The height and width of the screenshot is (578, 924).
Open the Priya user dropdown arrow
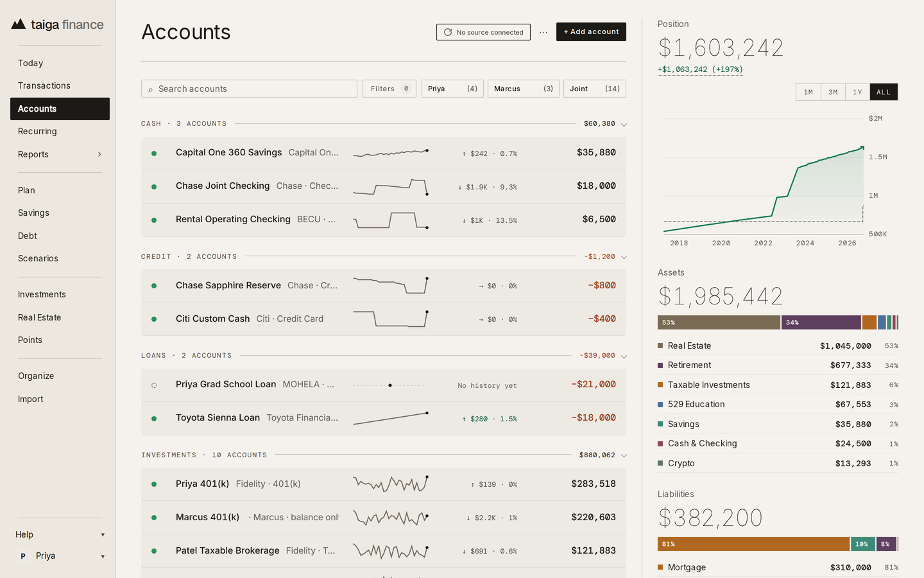[103, 557]
